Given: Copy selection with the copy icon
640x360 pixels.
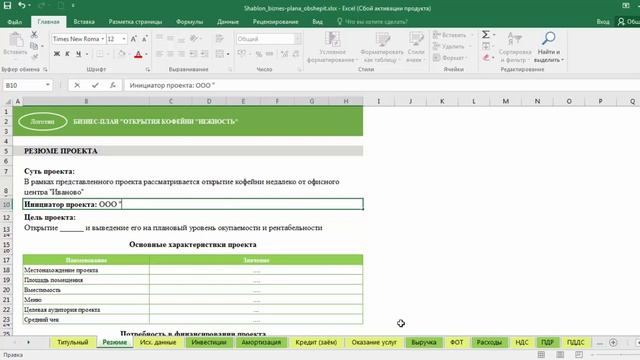Looking at the screenshot, I should (x=34, y=46).
